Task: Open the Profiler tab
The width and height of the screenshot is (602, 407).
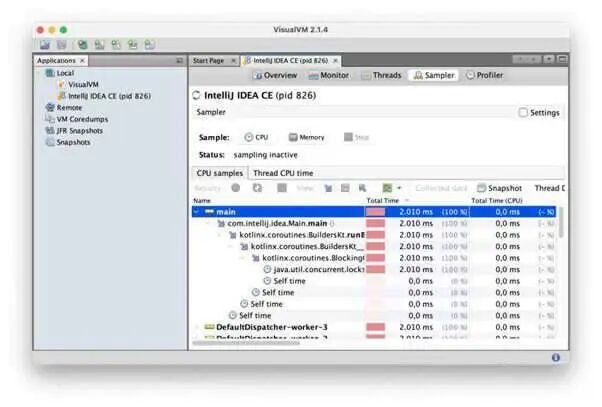Action: (485, 75)
